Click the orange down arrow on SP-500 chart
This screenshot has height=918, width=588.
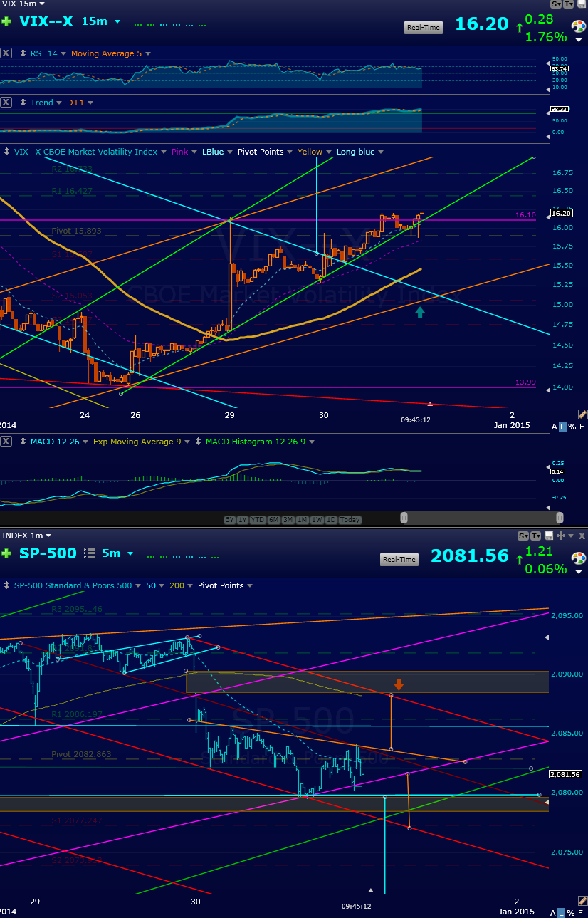pos(399,684)
